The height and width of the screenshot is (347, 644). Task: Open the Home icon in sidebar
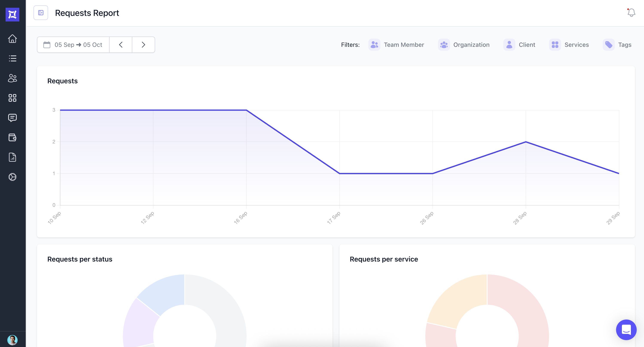point(12,39)
